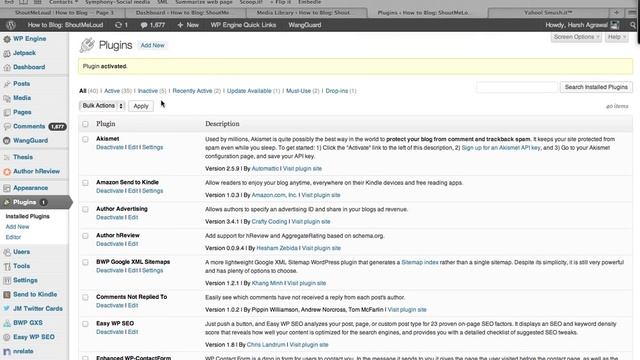Filter plugins by Active
This screenshot has height=360, width=640.
[112, 91]
